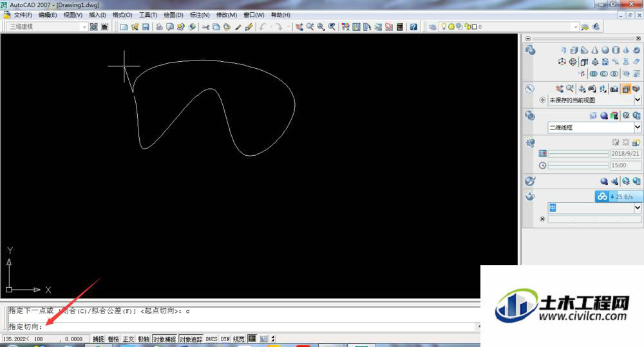The image size is (644, 347).
Task: Open the 帮助(H) menu
Action: click(x=281, y=15)
